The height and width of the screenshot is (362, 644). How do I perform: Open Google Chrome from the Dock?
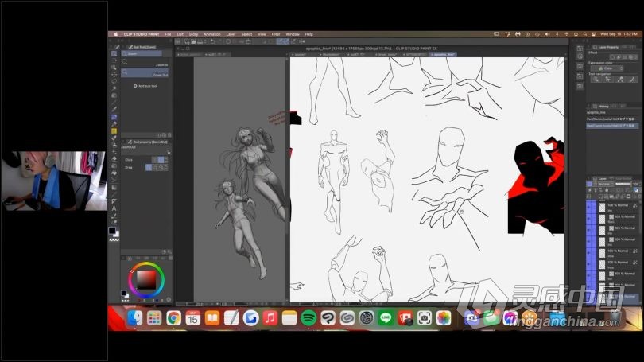point(174,317)
